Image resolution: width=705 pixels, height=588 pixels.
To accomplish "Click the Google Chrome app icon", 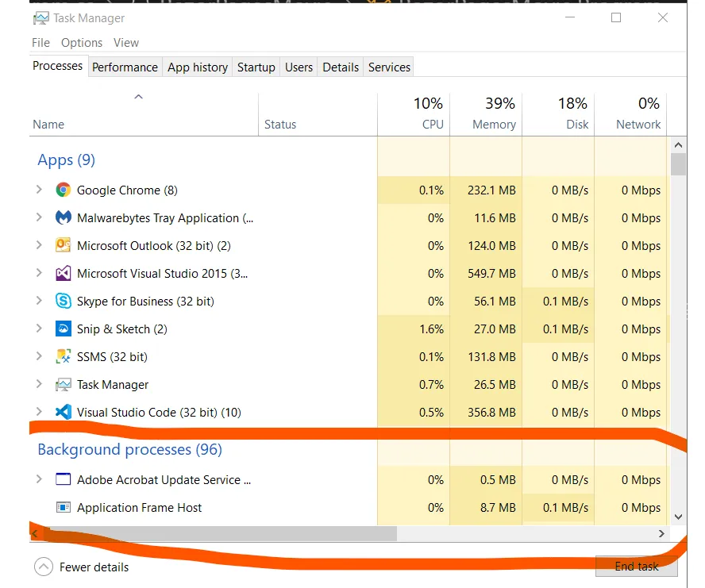I will coord(63,190).
